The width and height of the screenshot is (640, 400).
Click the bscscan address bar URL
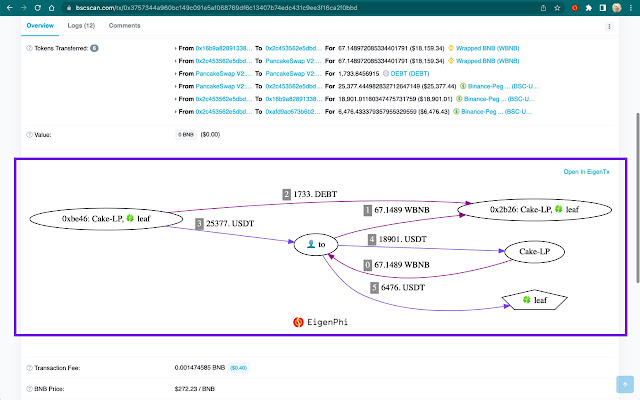coord(216,8)
